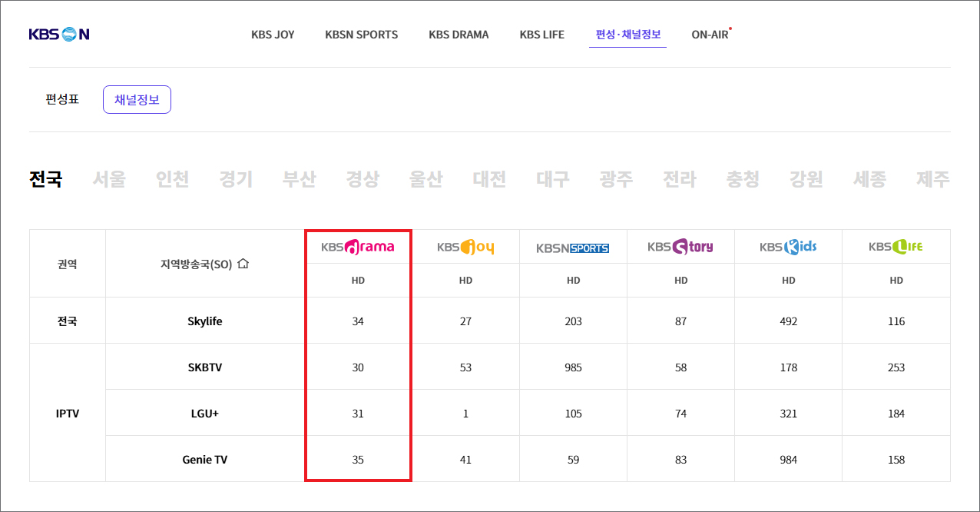Select the 전국 region tab
The image size is (980, 512).
point(45,179)
